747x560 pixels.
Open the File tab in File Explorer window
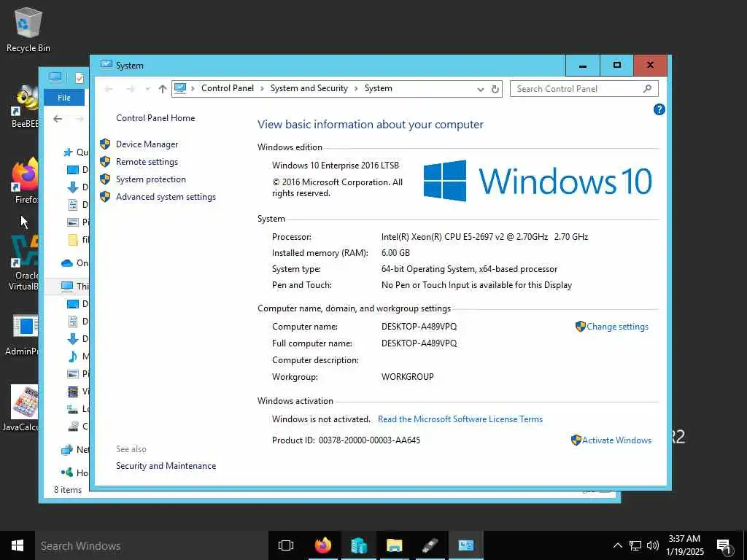(x=64, y=98)
